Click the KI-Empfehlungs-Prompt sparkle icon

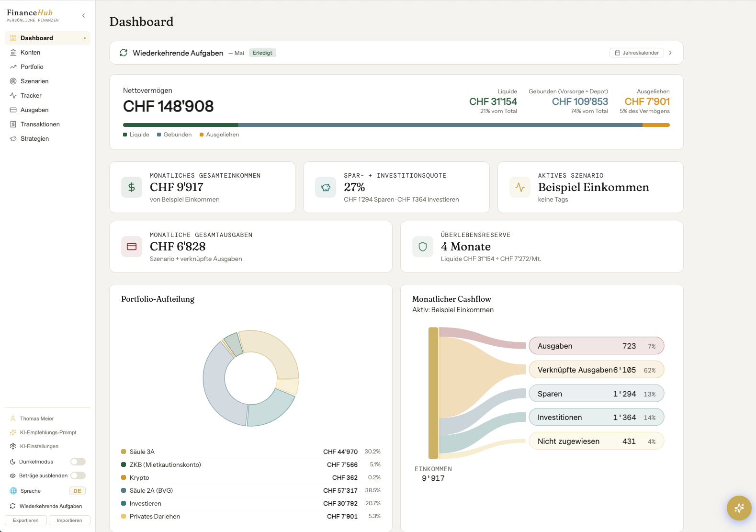[13, 432]
